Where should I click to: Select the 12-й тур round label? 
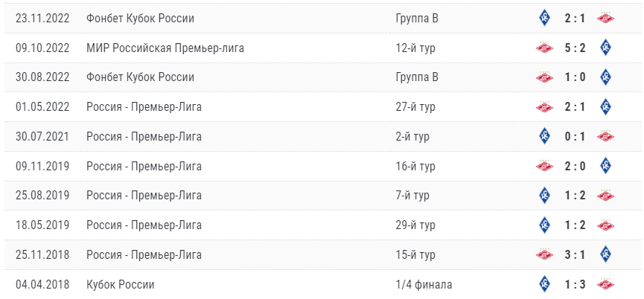(415, 48)
